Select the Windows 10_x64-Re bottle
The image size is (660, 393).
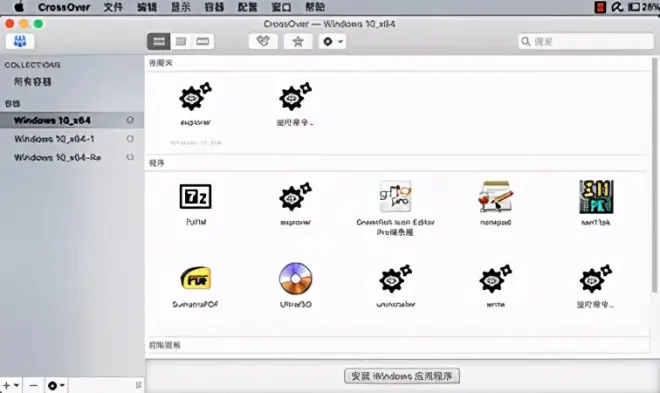pos(72,157)
